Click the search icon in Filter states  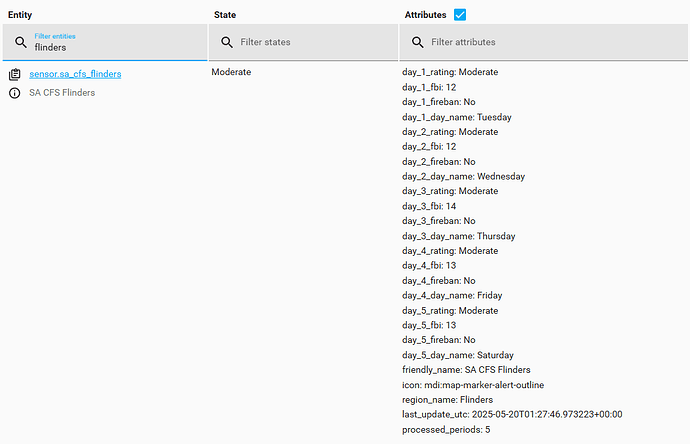pos(227,42)
